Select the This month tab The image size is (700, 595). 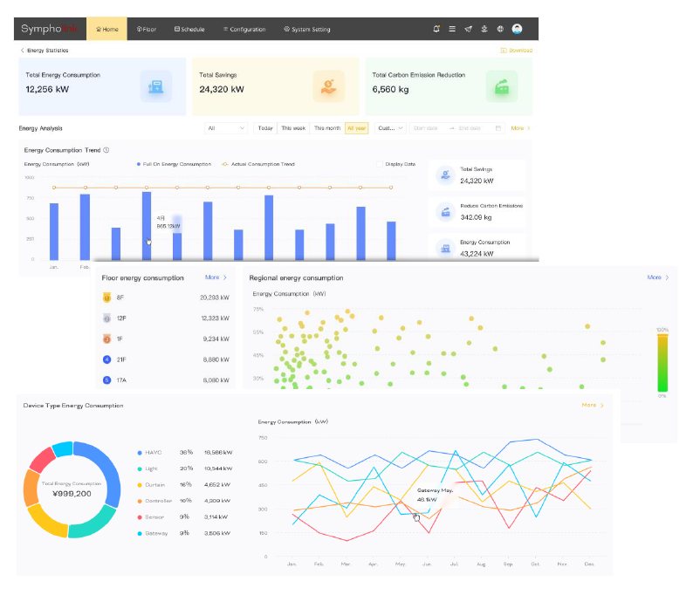(327, 128)
